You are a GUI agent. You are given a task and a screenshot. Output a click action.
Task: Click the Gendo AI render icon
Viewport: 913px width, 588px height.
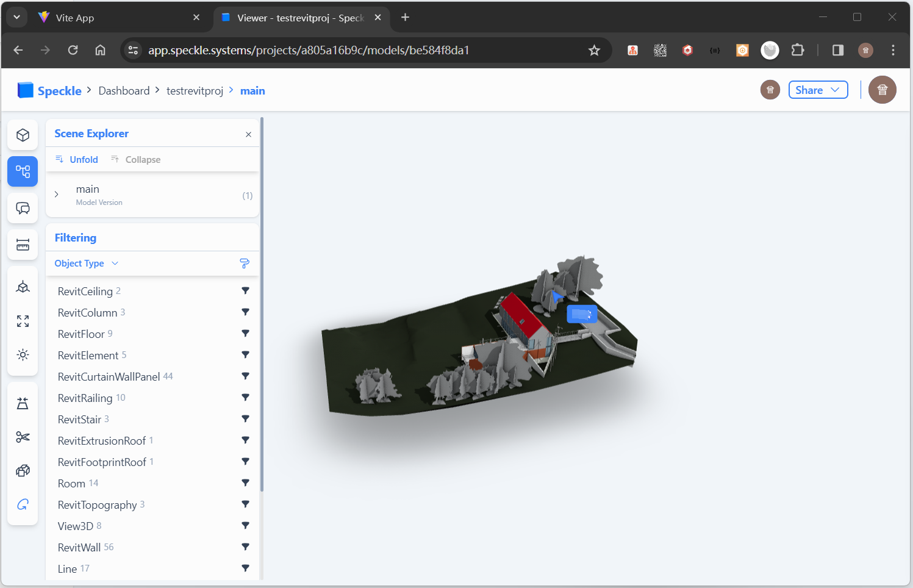point(23,504)
